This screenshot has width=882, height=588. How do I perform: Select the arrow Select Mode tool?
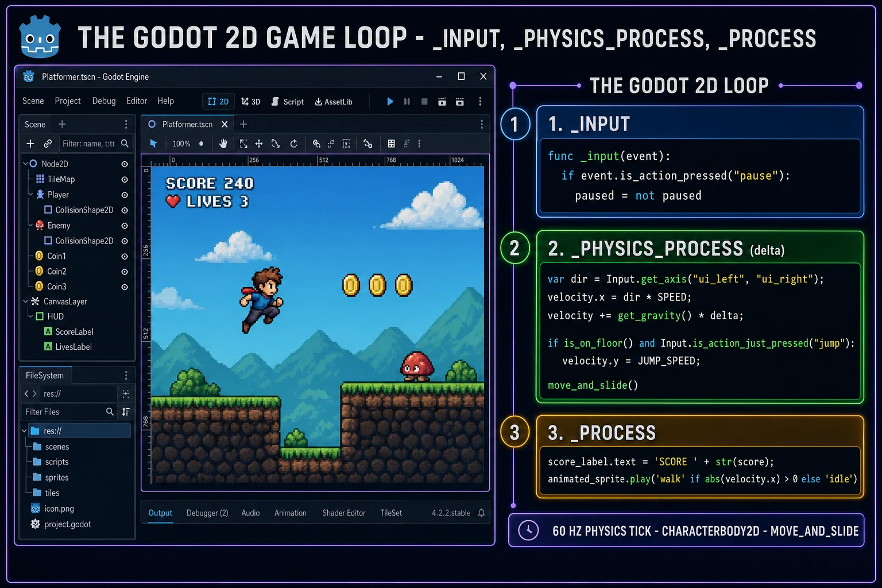[x=153, y=144]
